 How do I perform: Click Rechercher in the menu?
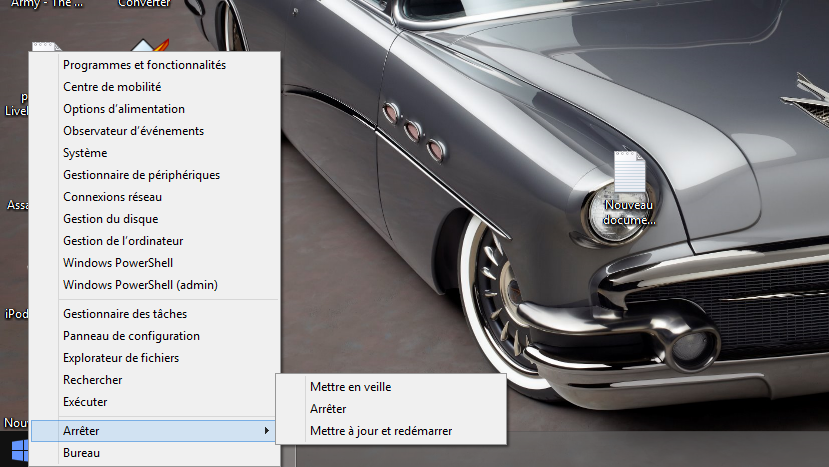[x=93, y=380]
